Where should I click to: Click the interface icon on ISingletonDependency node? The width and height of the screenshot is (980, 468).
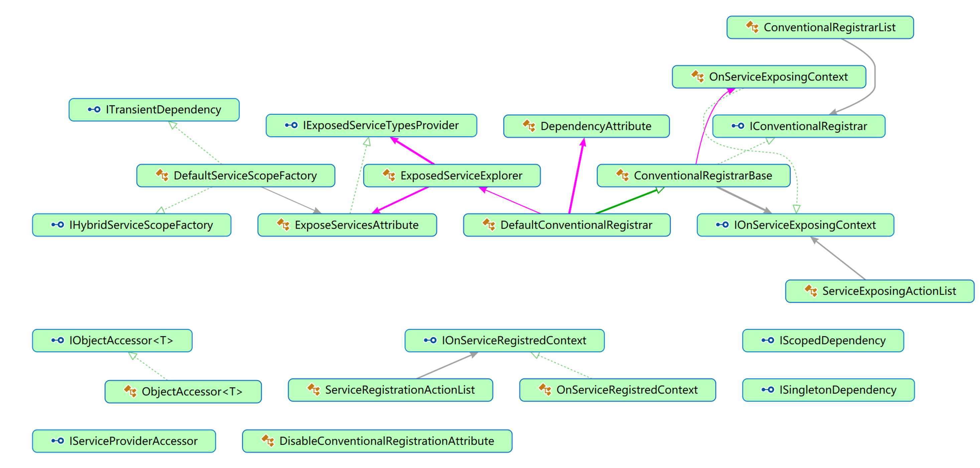point(768,390)
